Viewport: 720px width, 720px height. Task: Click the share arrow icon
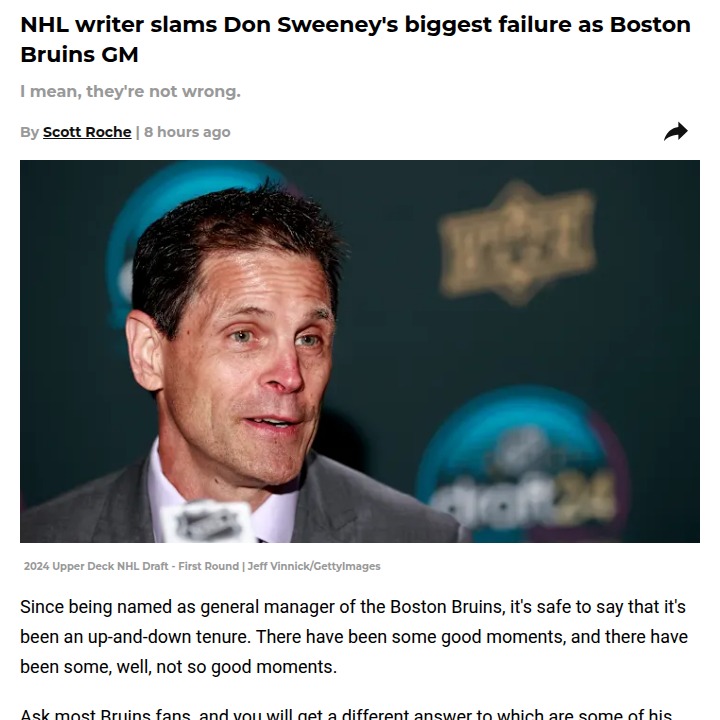(x=676, y=132)
